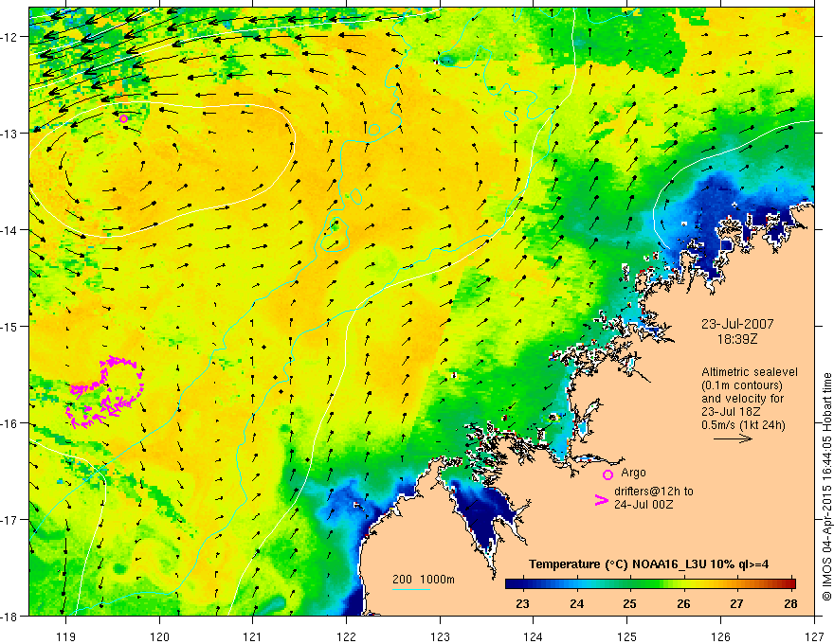Viewport: 834px width, 644px height.
Task: Click the 'Altimetric sealevel' text line
Action: point(750,372)
